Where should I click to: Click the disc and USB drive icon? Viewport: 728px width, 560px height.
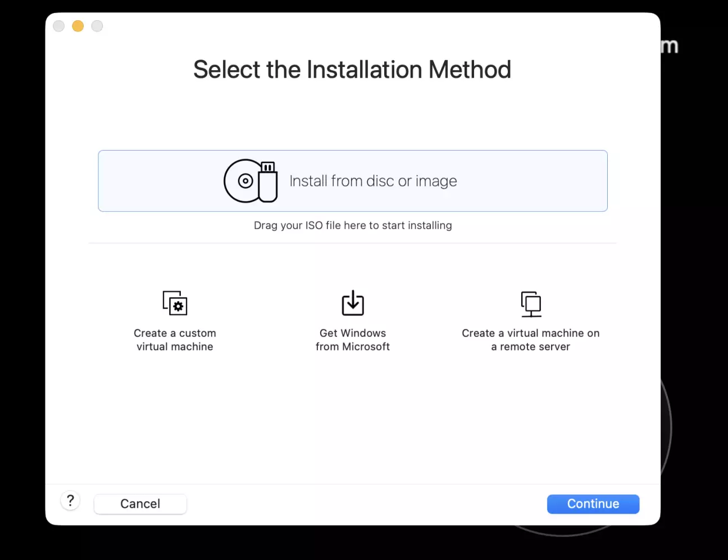tap(251, 181)
